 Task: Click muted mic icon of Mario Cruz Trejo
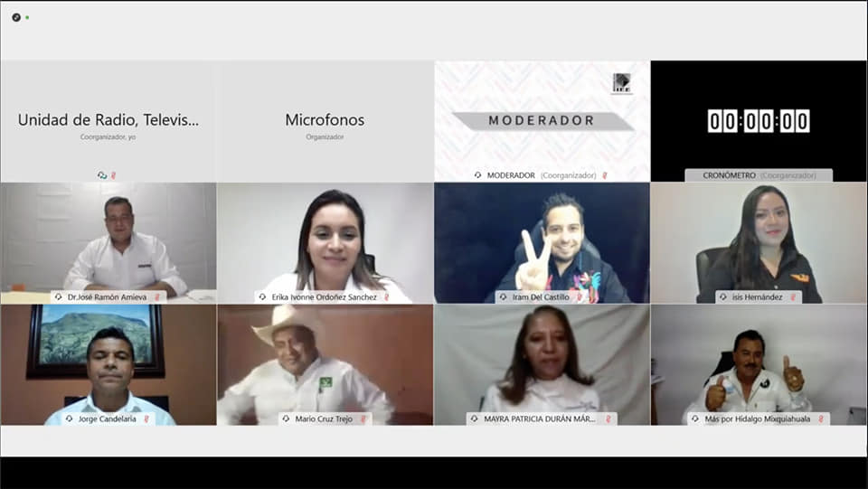[x=363, y=418]
